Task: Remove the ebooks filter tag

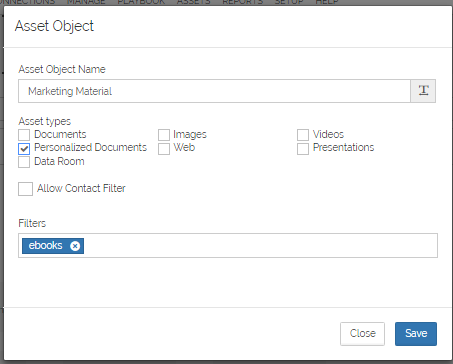Action: point(75,246)
